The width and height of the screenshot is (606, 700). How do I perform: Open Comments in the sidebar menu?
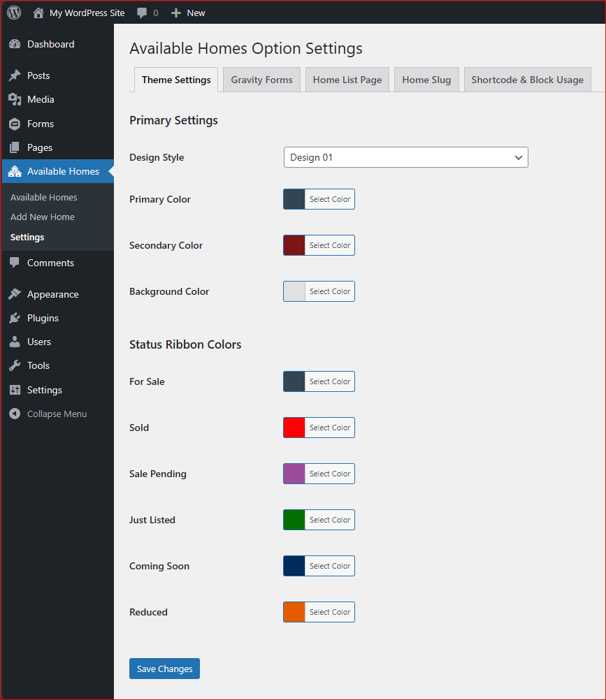tap(57, 263)
